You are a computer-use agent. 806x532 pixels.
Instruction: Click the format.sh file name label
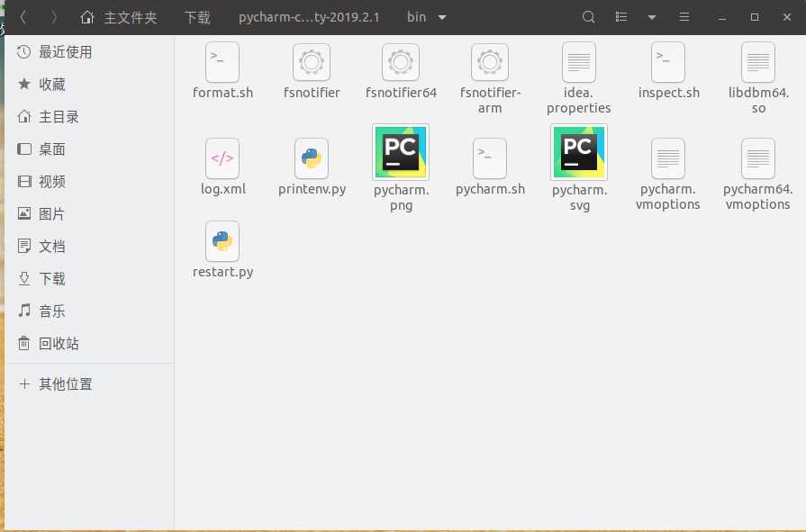tap(222, 93)
